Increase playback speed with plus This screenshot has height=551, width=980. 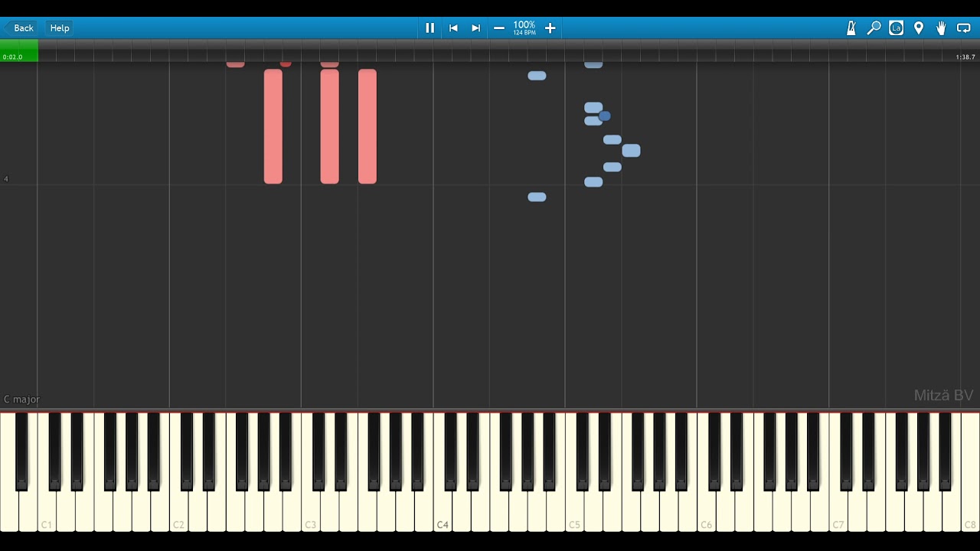point(550,28)
